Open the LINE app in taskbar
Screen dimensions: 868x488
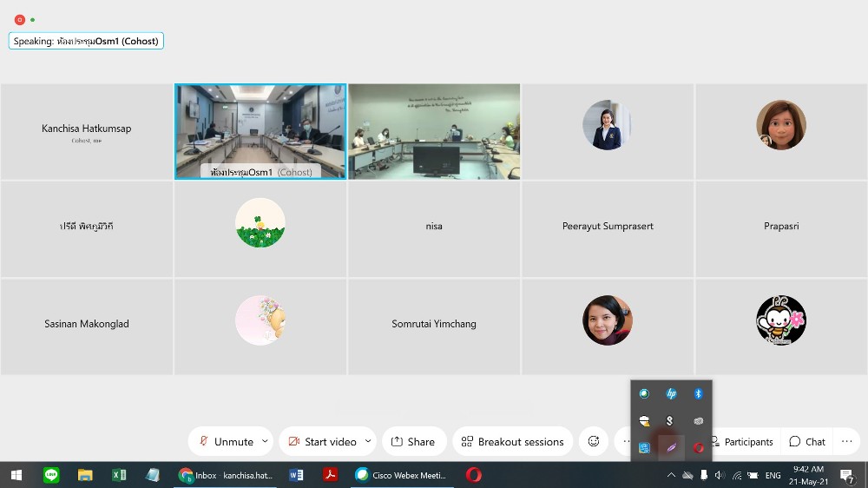(x=51, y=475)
